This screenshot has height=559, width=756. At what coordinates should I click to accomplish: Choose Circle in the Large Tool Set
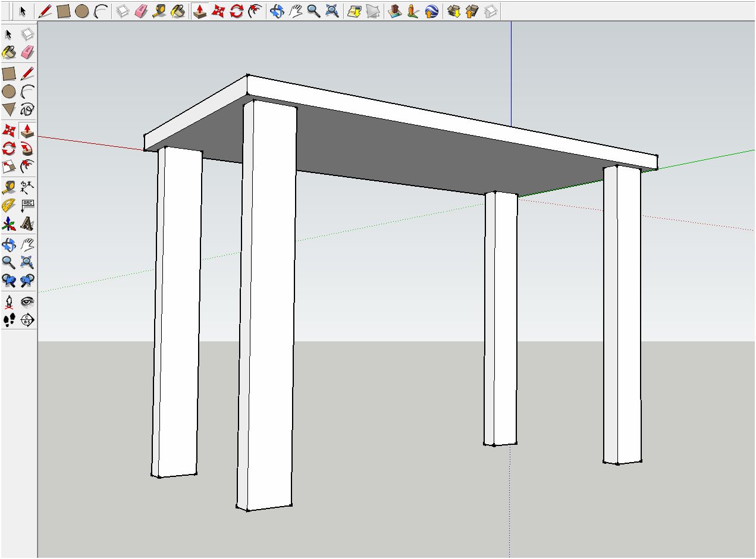(x=9, y=92)
